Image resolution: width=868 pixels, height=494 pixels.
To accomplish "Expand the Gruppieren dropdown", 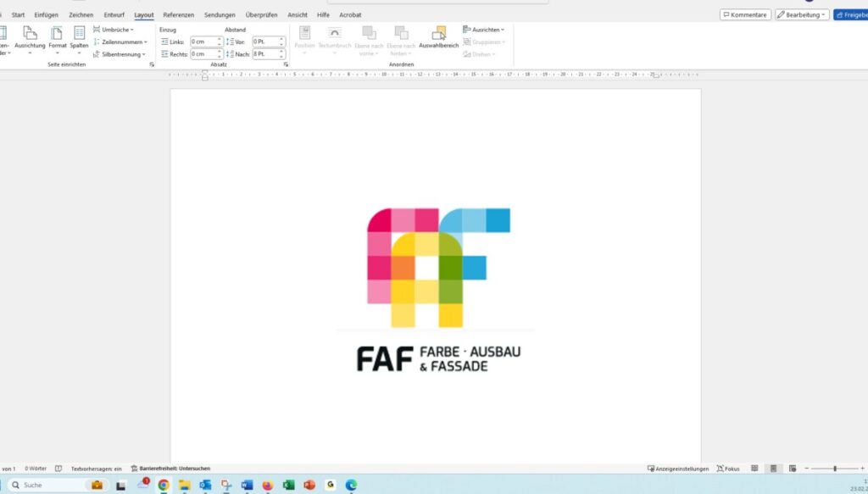I will (x=484, y=42).
